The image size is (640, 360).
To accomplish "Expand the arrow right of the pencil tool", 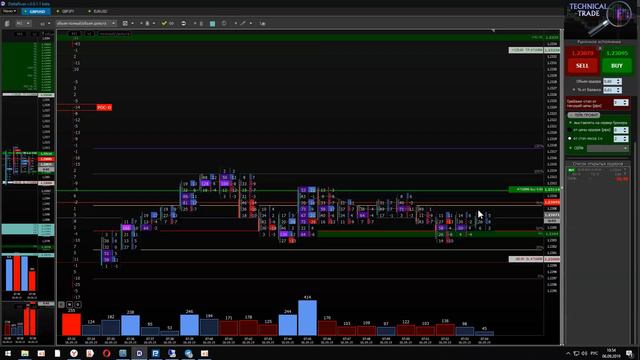I will 251,23.
